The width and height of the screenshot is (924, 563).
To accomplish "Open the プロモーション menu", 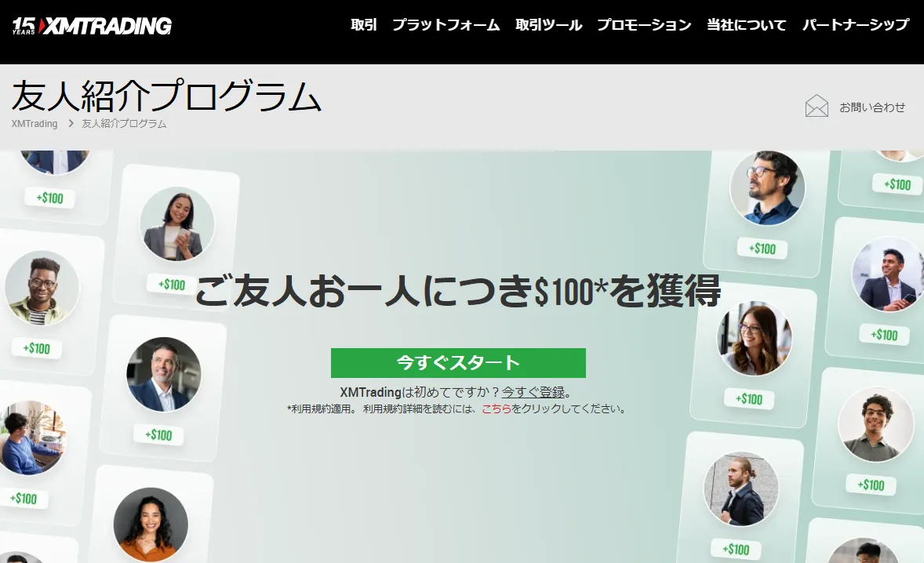I will tap(643, 24).
